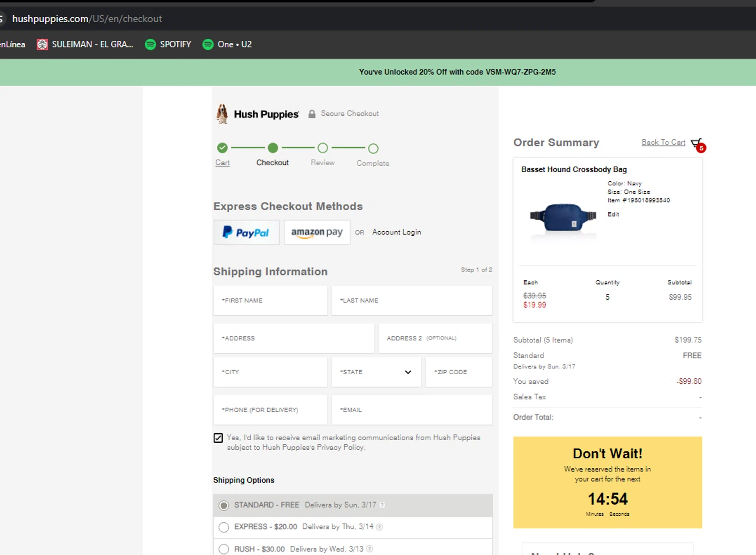Click the Address field
This screenshot has width=756, height=555.
tap(294, 338)
